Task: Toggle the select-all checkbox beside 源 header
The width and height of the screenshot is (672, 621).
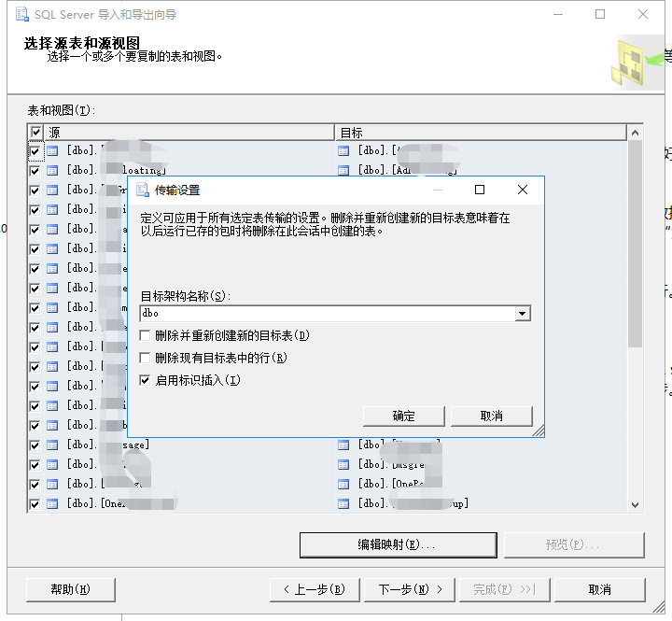Action: pyautogui.click(x=36, y=132)
